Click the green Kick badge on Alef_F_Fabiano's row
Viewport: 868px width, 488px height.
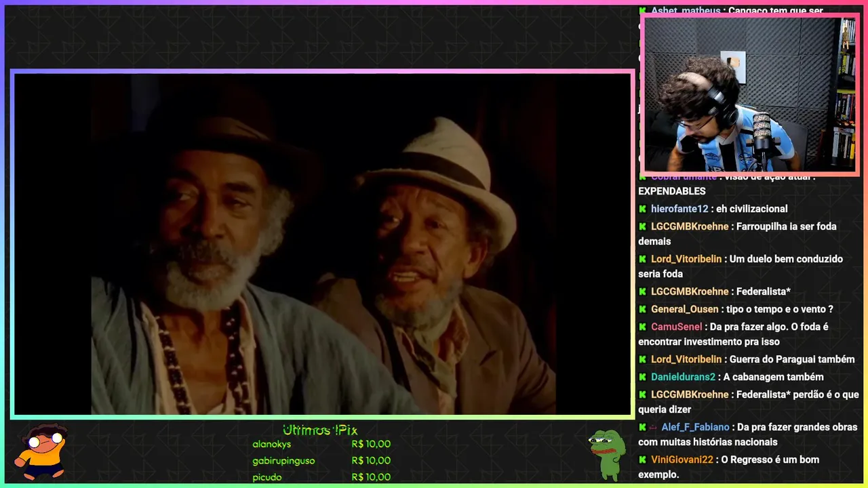tap(642, 427)
